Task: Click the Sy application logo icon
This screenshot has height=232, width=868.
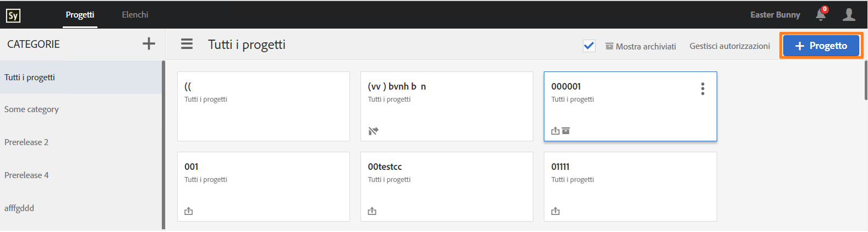Action: [13, 15]
